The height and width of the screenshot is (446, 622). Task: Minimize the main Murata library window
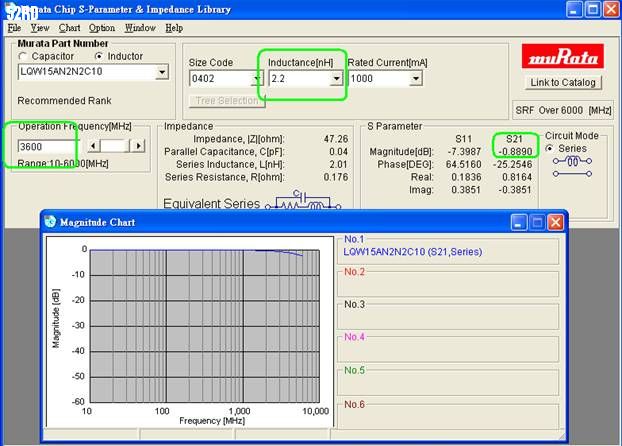coord(573,9)
